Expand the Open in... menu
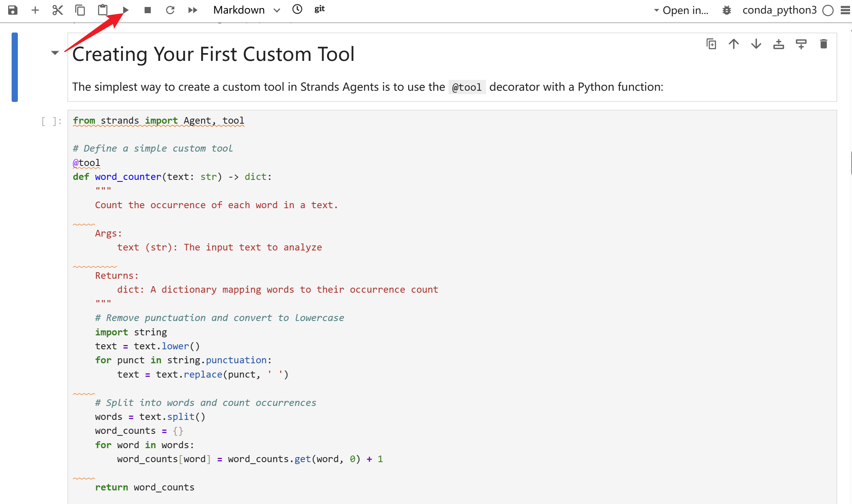This screenshot has width=852, height=504. coord(681,10)
